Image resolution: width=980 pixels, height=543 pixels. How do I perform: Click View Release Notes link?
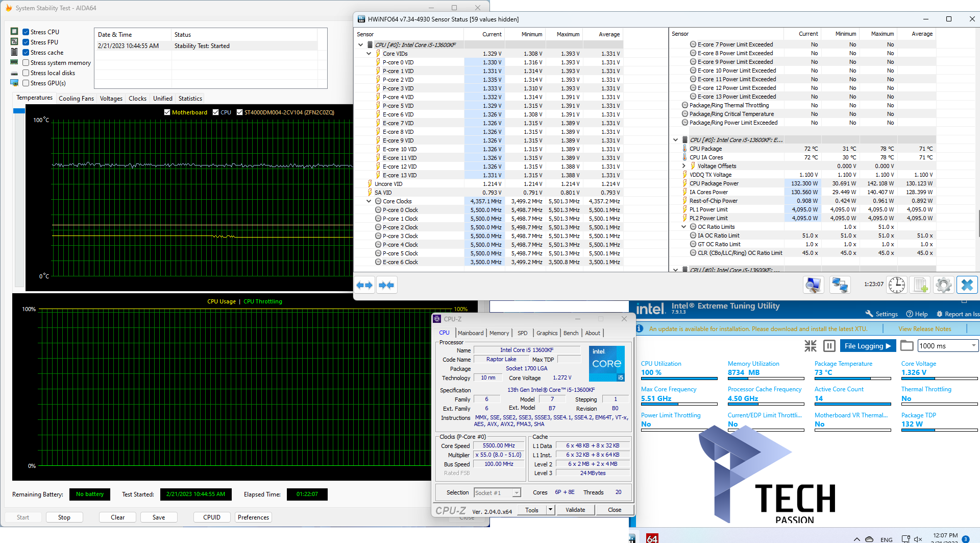pyautogui.click(x=924, y=329)
